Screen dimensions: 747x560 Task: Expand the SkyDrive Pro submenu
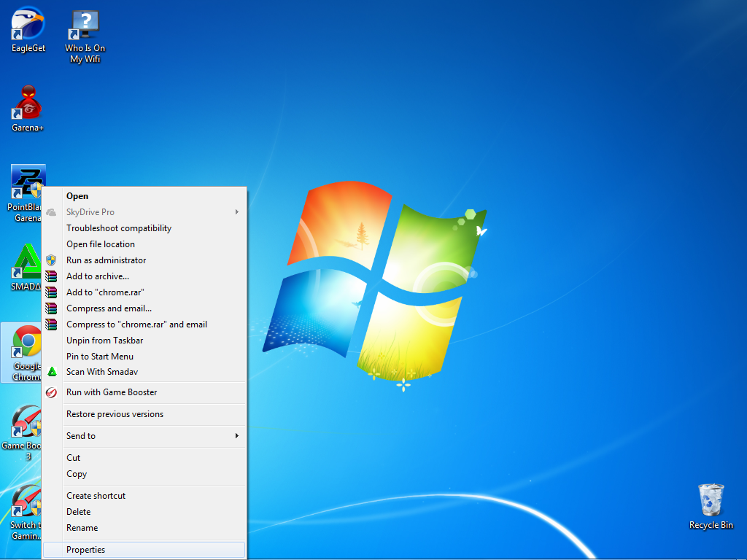(144, 212)
